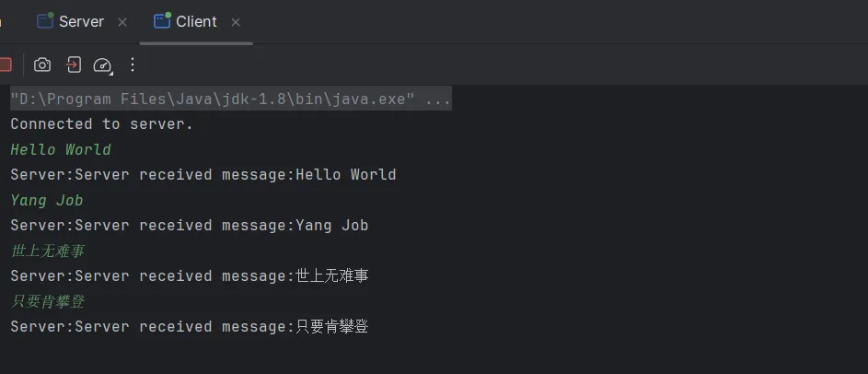Viewport: 868px width, 374px height.
Task: Click the green "Yang Job" input line
Action: coord(47,200)
